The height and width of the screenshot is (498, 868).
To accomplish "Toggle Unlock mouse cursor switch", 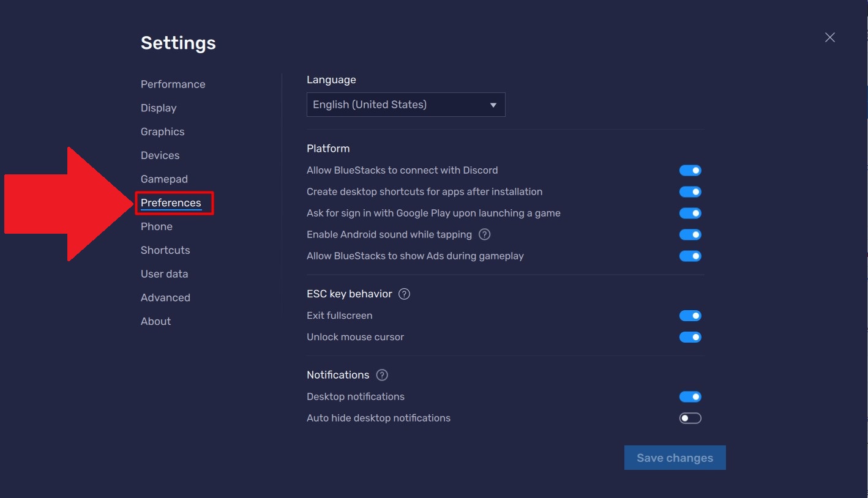I will pos(690,337).
